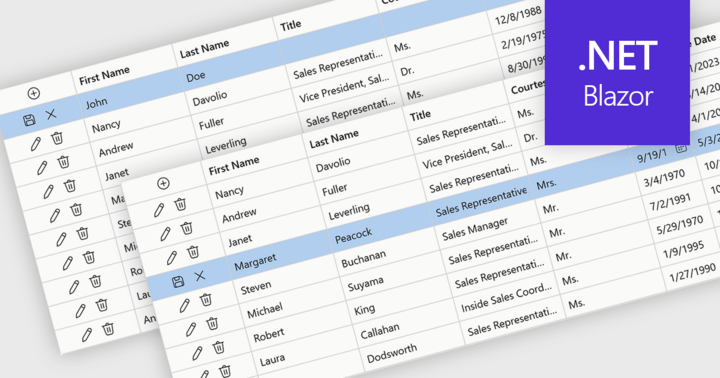Delete Michael Suyama's row in the front grid
The image size is (720, 378).
[x=213, y=323]
